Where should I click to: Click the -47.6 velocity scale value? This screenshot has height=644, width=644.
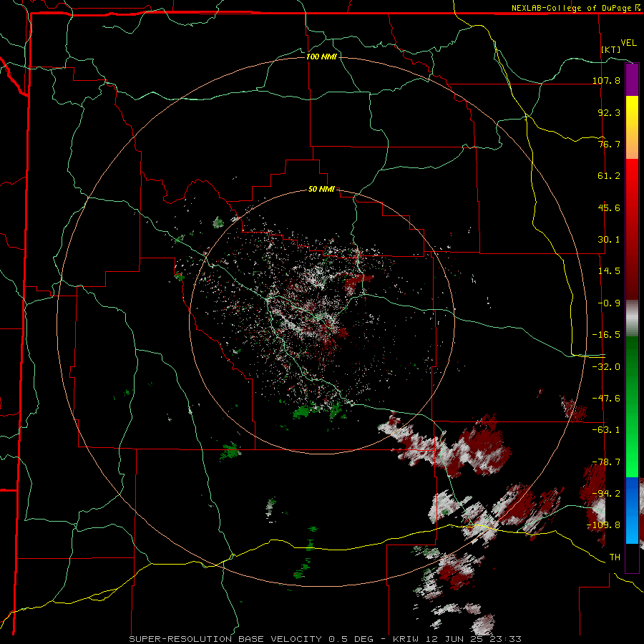coord(606,399)
